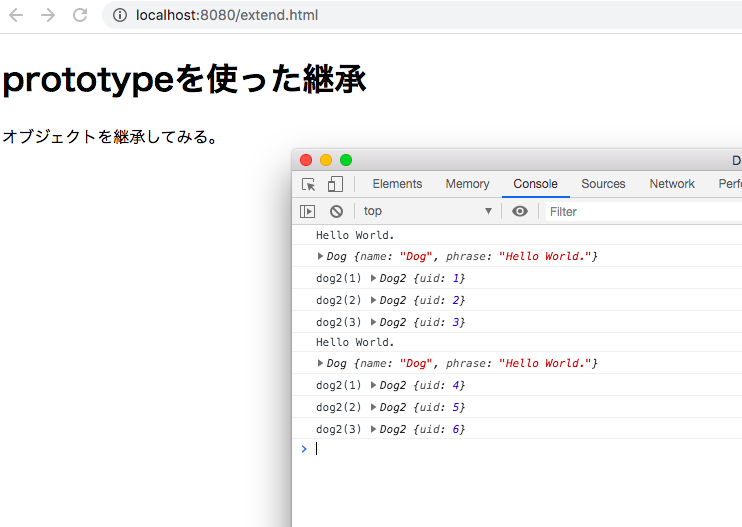Image resolution: width=742 pixels, height=527 pixels.
Task: Click the dog2(3) label before uid: 3
Action: (338, 322)
